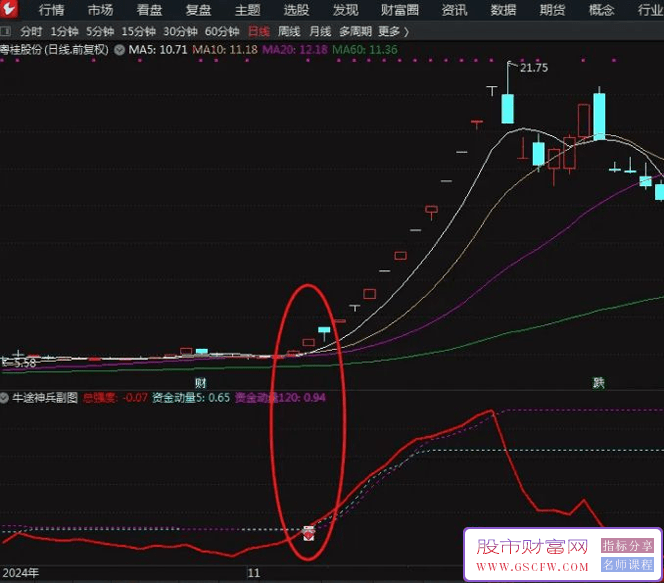
Task: Click the 11 month axis label
Action: click(254, 573)
